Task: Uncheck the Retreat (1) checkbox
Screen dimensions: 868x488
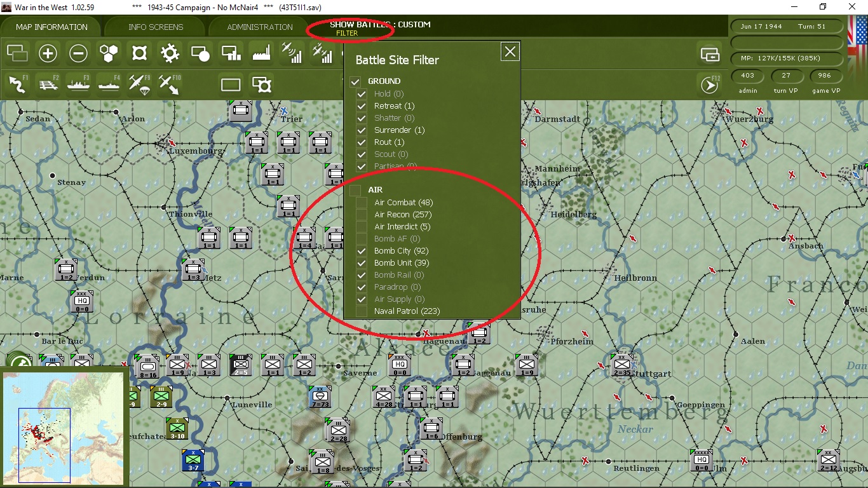Action: [x=362, y=106]
